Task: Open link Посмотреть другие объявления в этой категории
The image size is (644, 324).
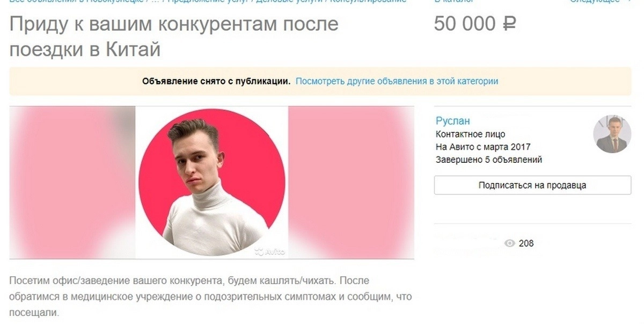Action: [x=397, y=82]
